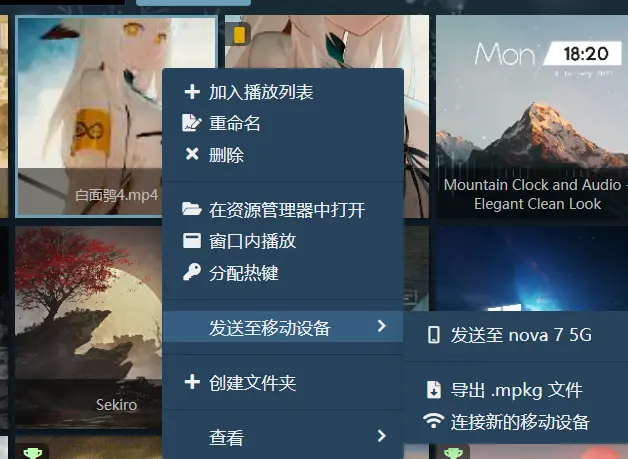This screenshot has height=459, width=628.
Task: Expand the 查看 submenu chevron
Action: pyautogui.click(x=382, y=436)
